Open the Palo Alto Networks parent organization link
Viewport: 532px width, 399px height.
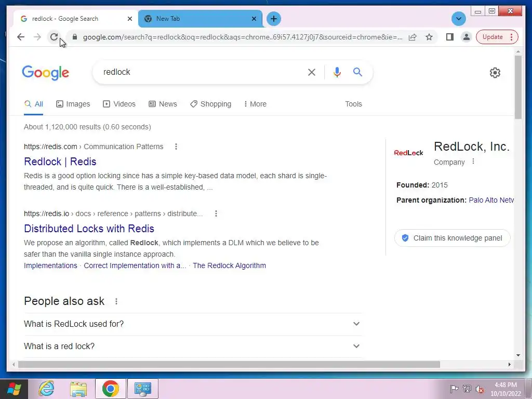pos(491,200)
